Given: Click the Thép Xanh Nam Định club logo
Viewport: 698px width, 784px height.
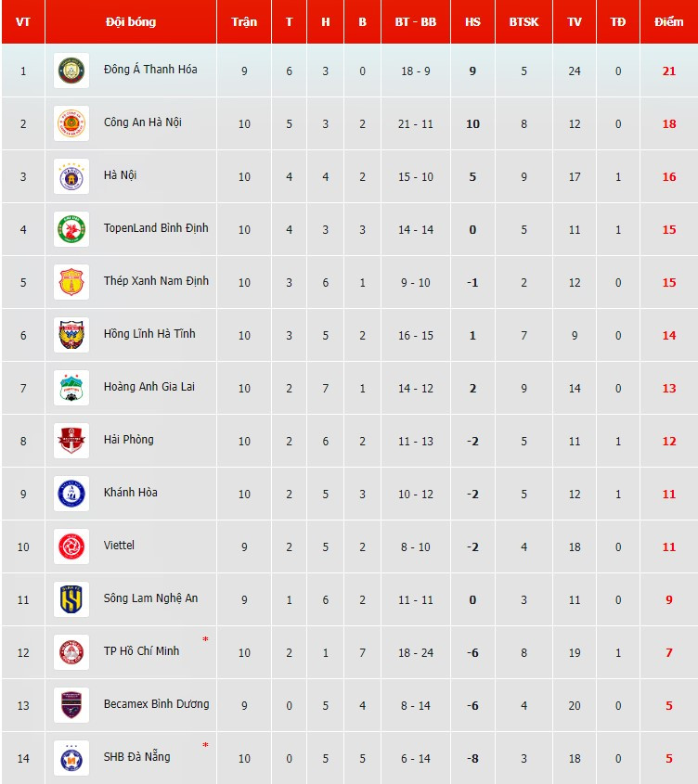Looking at the screenshot, I should pyautogui.click(x=71, y=282).
